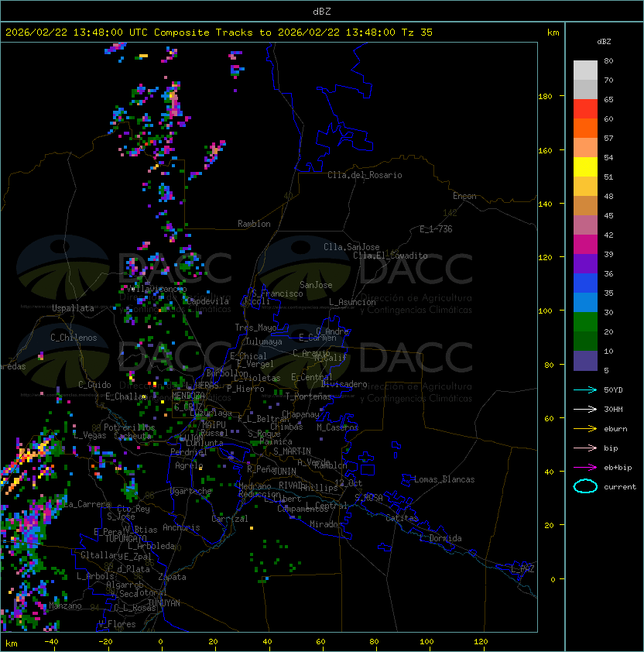The height and width of the screenshot is (652, 644).
Task: Click the 'E_1-736' map label
Action: point(436,229)
